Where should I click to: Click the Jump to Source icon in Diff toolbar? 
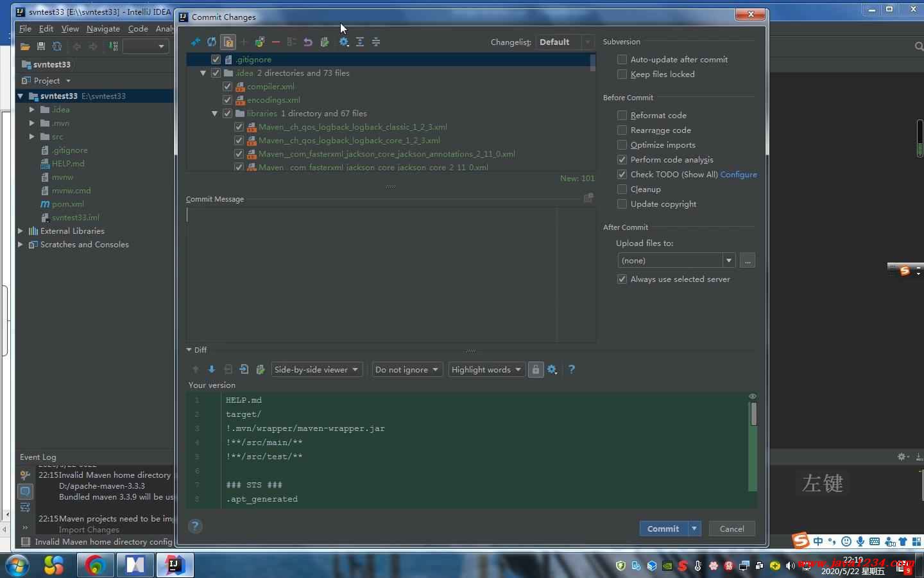coord(244,369)
